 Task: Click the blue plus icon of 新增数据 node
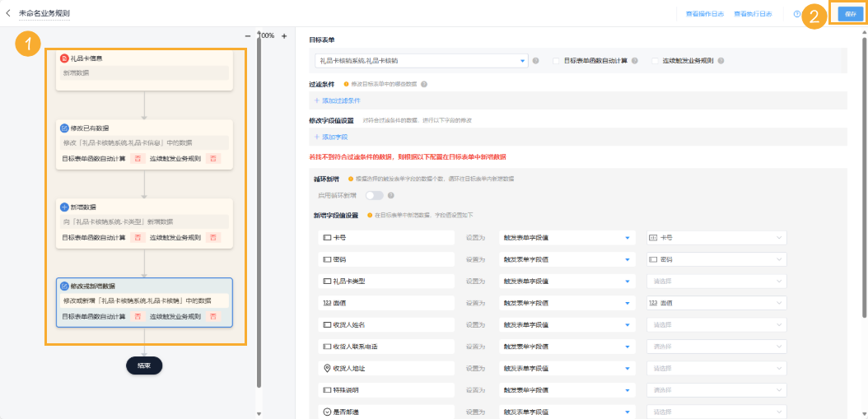pyautogui.click(x=64, y=207)
